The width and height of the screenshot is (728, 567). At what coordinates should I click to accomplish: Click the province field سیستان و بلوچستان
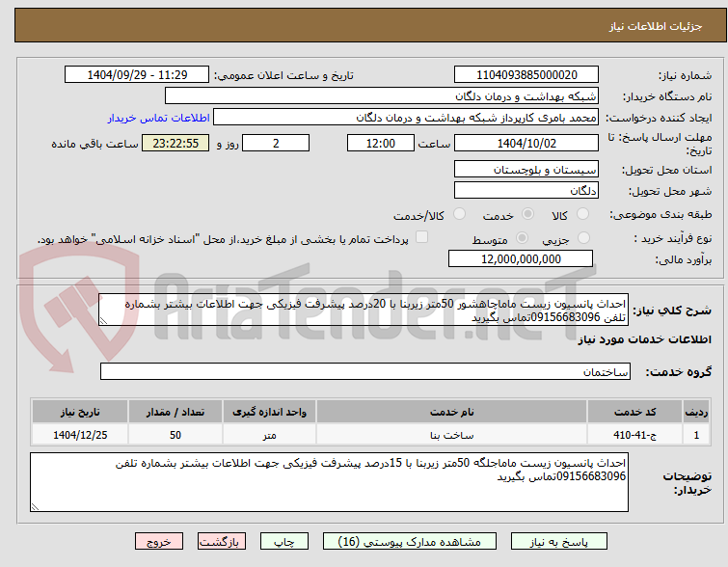pos(526,170)
